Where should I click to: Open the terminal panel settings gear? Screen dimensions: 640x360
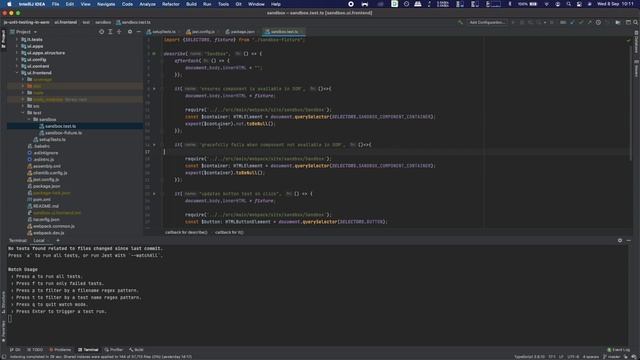(x=620, y=240)
